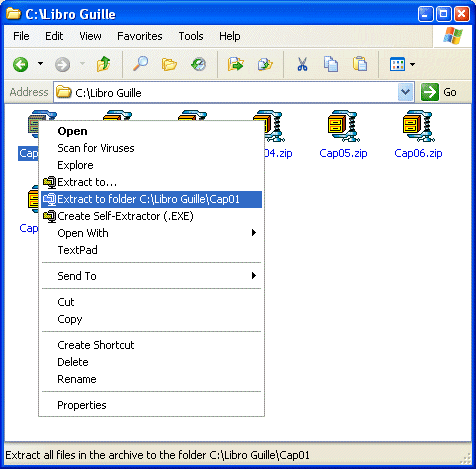Viewport: 476px width, 469px height.
Task: Expand the Open With submenu
Action: click(152, 233)
